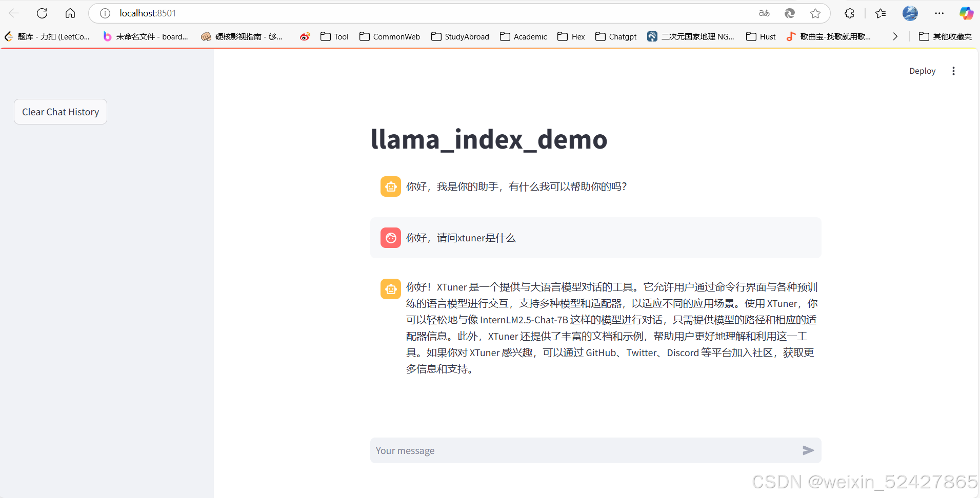980x498 pixels.
Task: Send the message with arrow icon
Action: click(808, 450)
